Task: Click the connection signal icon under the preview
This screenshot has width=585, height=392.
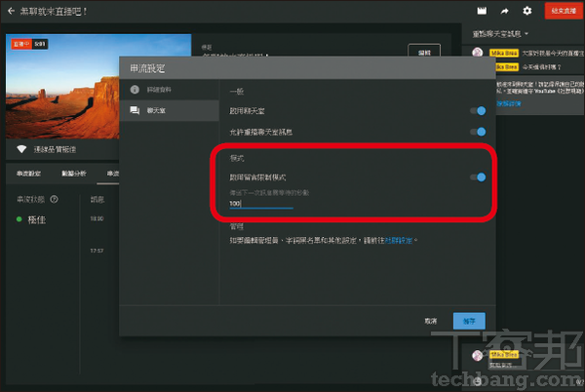Action: [21, 149]
